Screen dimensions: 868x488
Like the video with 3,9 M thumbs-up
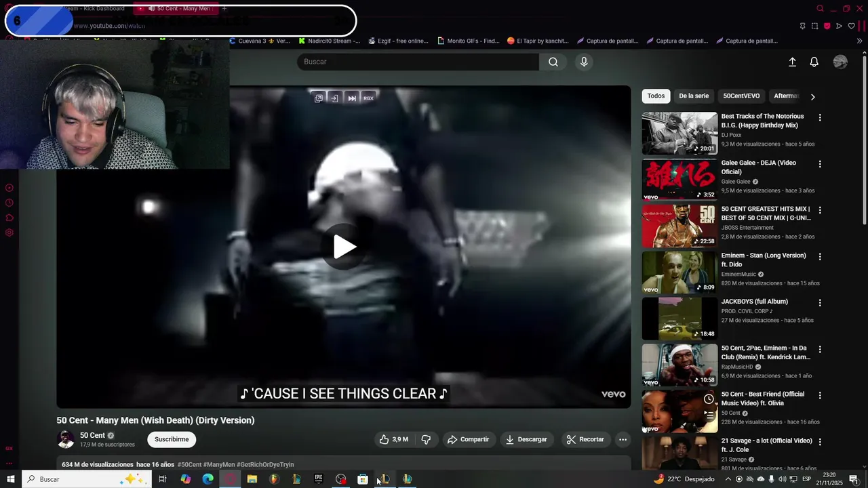(x=394, y=439)
